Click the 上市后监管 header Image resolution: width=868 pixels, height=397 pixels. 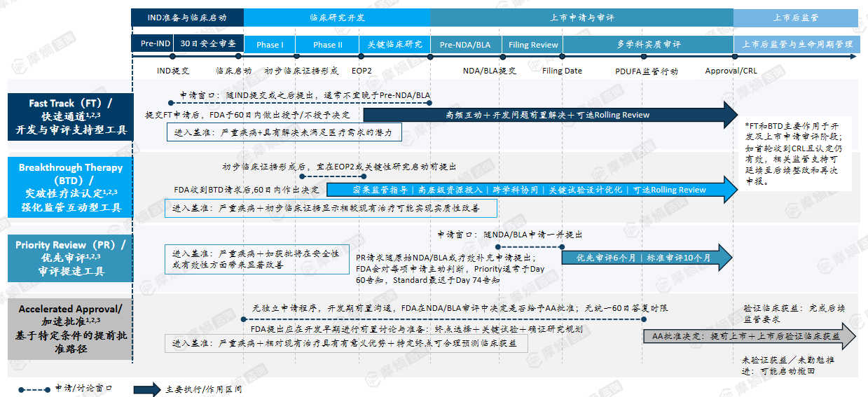click(796, 18)
